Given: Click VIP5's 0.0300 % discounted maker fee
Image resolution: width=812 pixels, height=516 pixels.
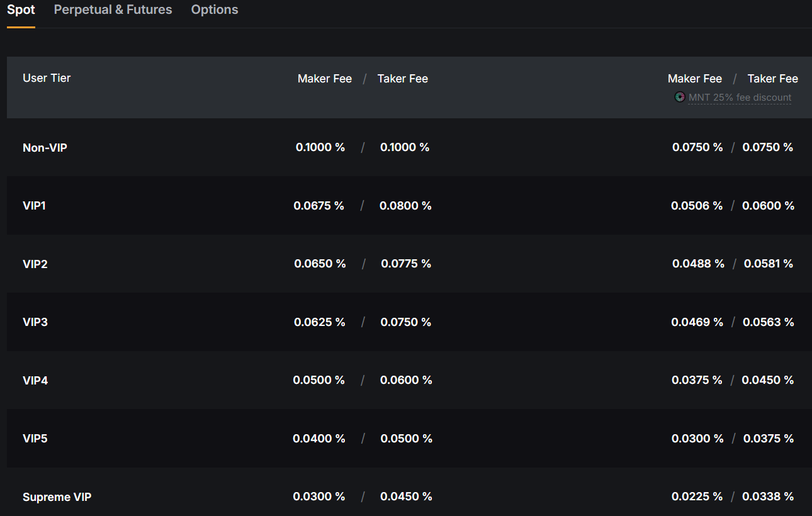Looking at the screenshot, I should click(x=697, y=439).
